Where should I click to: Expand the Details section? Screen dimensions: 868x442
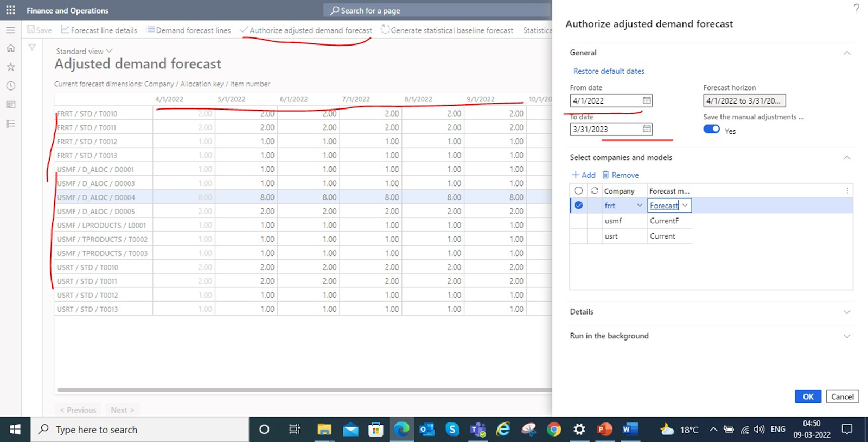coord(847,312)
